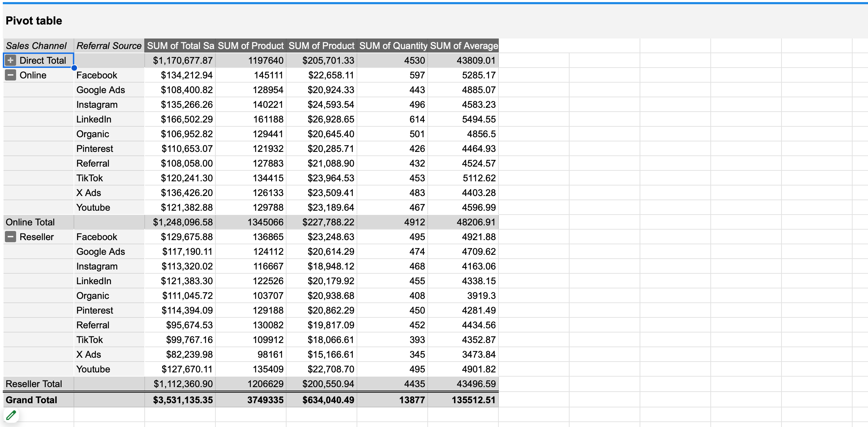Click the Online Total row label
868x427 pixels.
tap(39, 222)
